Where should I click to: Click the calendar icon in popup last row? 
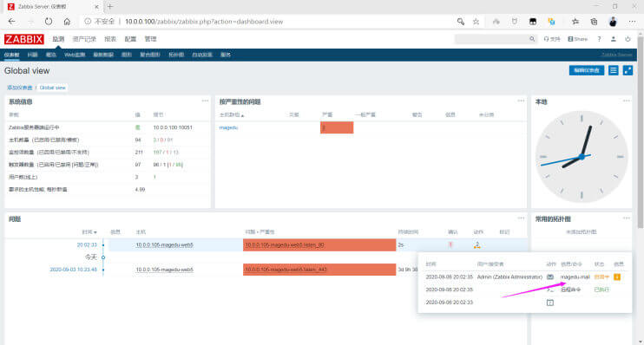[550, 303]
